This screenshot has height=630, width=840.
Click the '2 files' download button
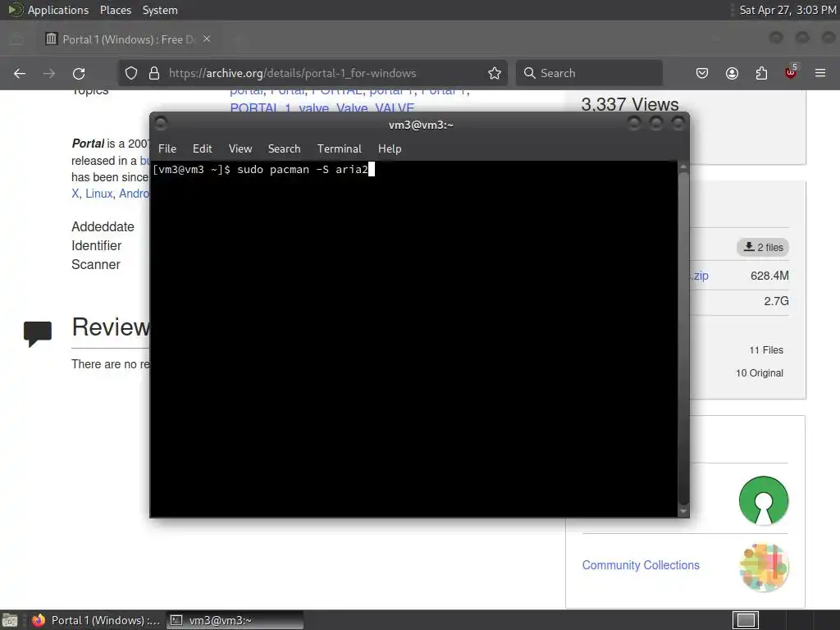[x=763, y=247]
